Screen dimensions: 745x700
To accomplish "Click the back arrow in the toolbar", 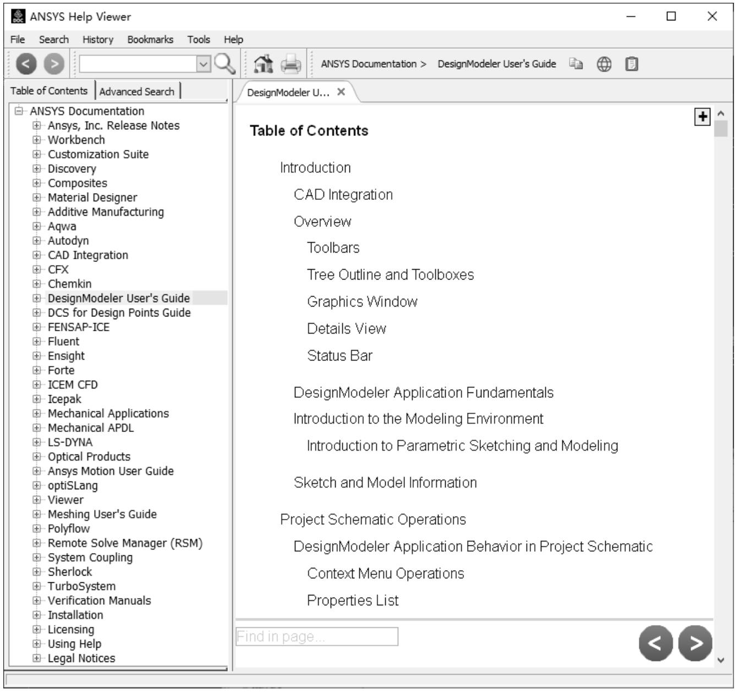I will [26, 64].
